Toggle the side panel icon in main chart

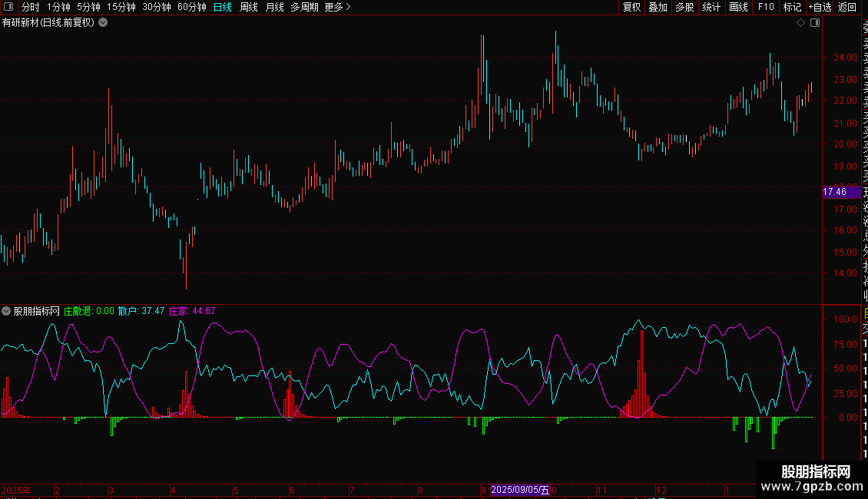click(x=815, y=23)
